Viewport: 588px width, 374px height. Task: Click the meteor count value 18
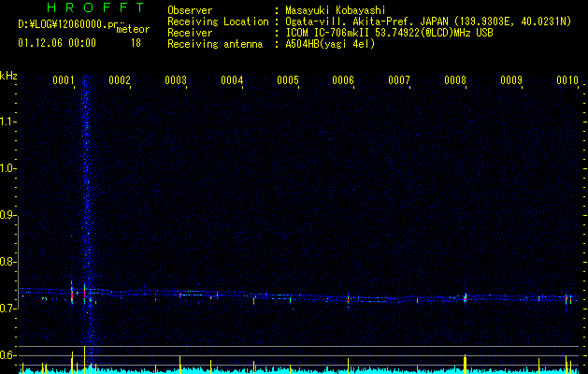tap(136, 43)
